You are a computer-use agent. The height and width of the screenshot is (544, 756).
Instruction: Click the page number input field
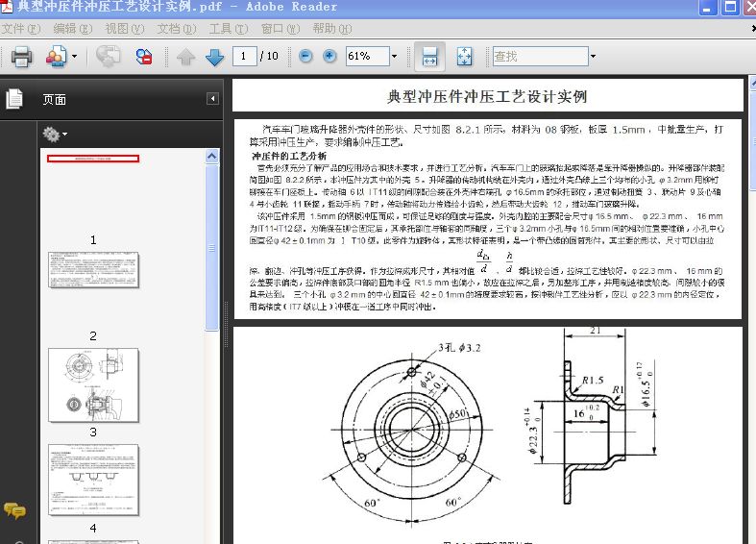point(244,56)
